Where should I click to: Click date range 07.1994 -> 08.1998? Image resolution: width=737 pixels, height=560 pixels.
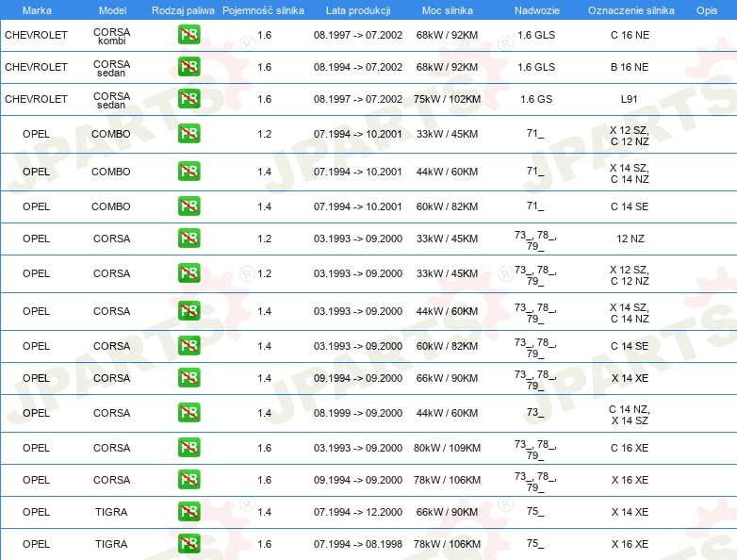click(358, 544)
